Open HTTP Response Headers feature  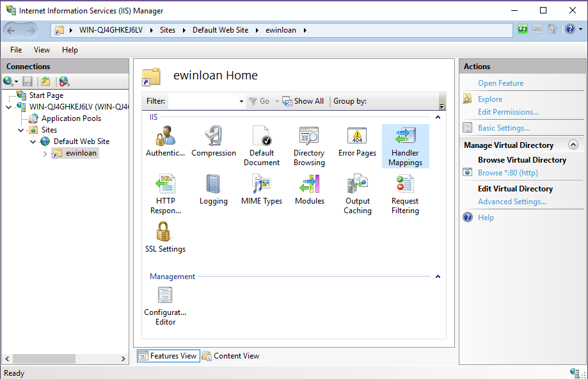click(x=165, y=194)
